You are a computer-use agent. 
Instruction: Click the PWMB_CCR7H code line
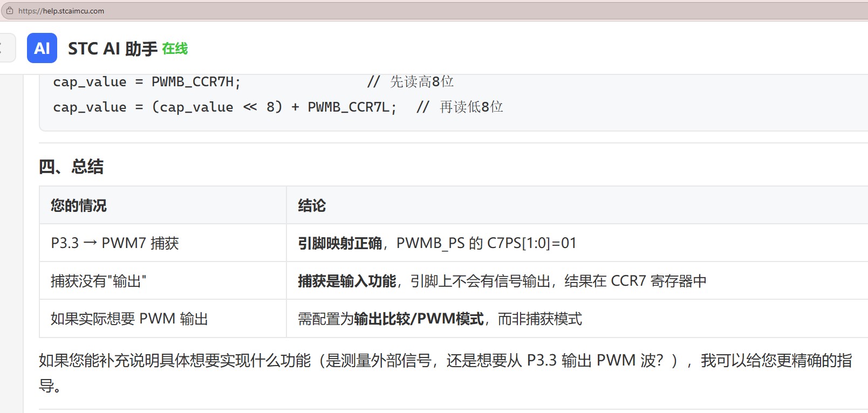(147, 82)
